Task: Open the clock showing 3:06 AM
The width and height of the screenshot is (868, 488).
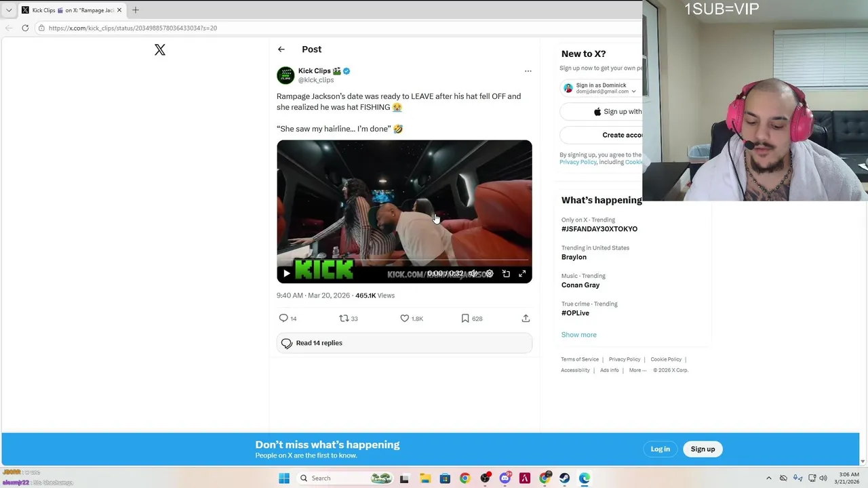Action: coord(848,478)
